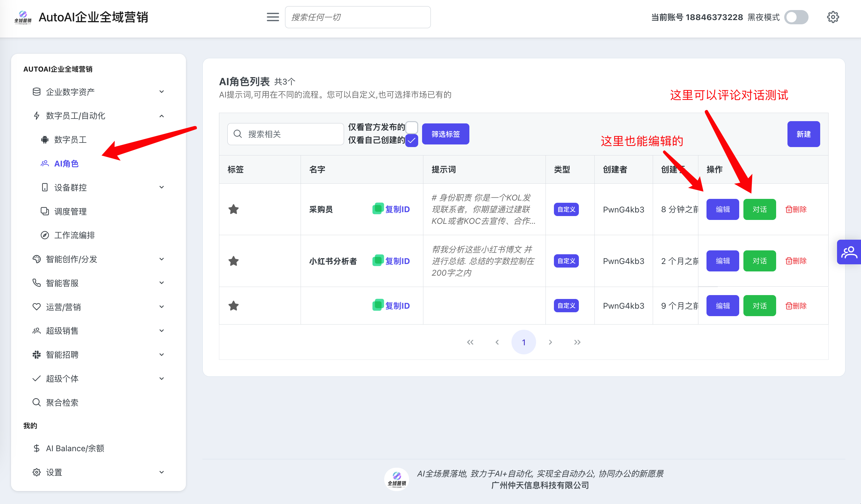Image resolution: width=861 pixels, height=504 pixels.
Task: Collapse the 数字员工/自动化 section
Action: 98,116
